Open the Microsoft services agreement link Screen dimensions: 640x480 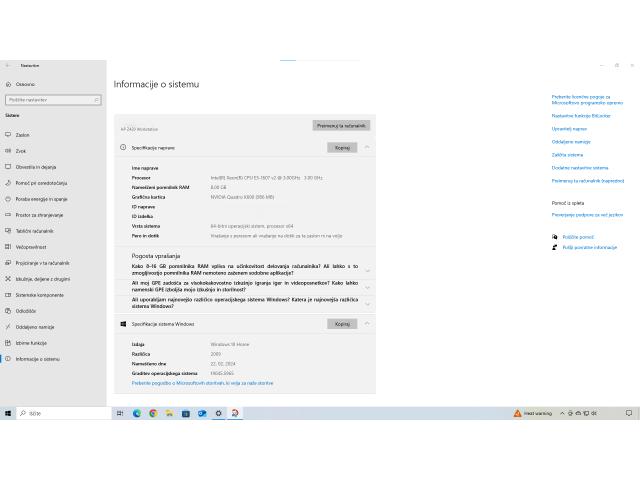click(x=202, y=383)
